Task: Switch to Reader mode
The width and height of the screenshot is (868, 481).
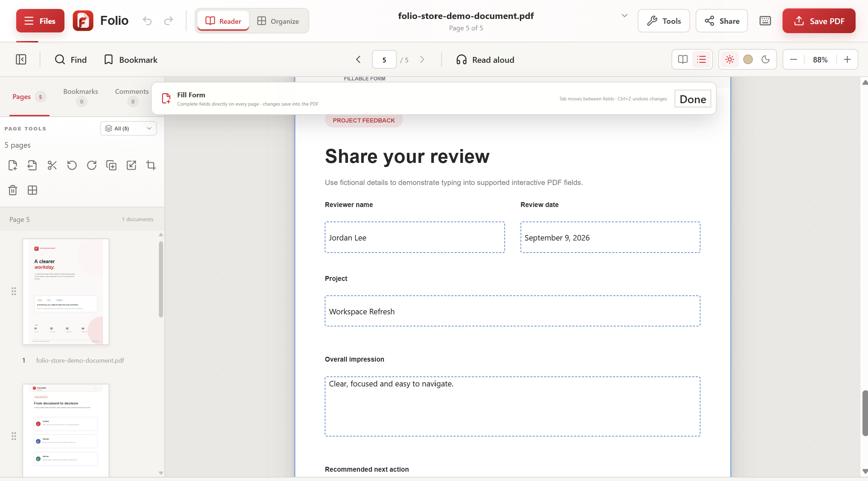Action: pos(223,21)
